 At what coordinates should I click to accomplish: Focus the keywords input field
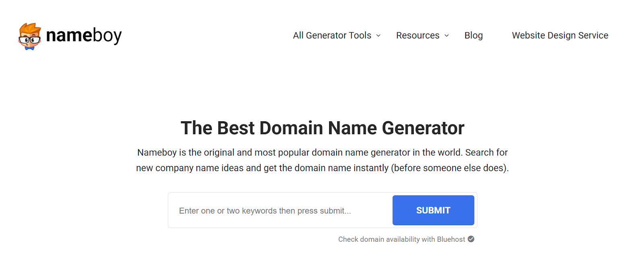280,210
